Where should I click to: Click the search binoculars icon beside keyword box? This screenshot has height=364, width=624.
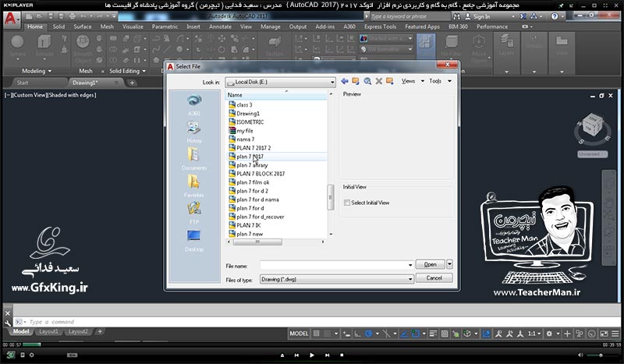tap(457, 16)
